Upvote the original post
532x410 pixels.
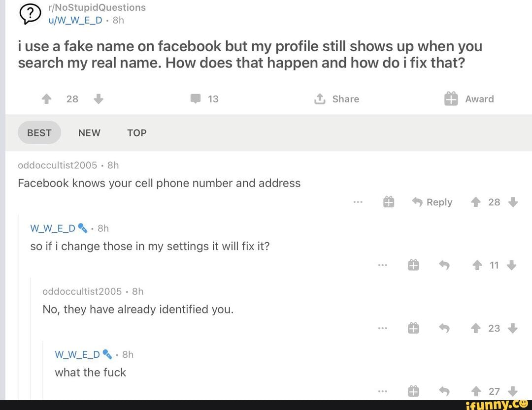(x=46, y=98)
